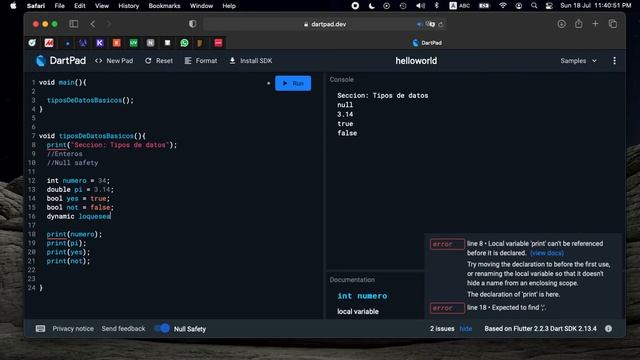
Task: Open the purple K favorite
Action: (100, 43)
